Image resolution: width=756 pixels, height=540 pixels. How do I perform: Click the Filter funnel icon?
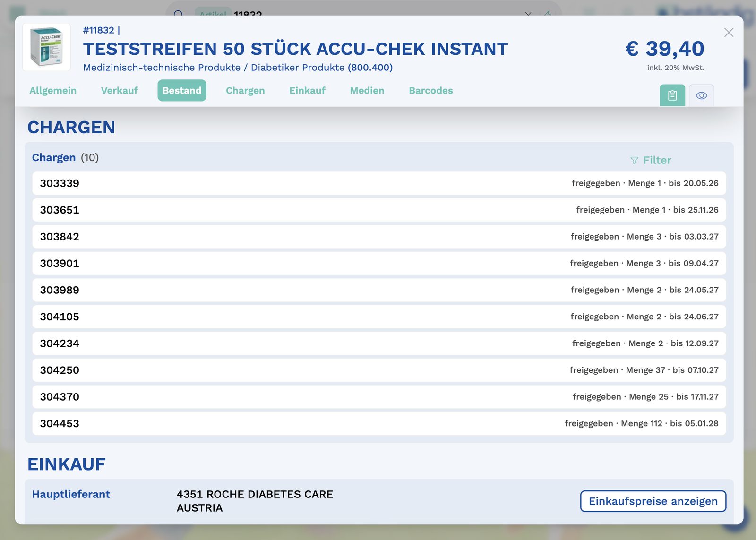tap(634, 161)
